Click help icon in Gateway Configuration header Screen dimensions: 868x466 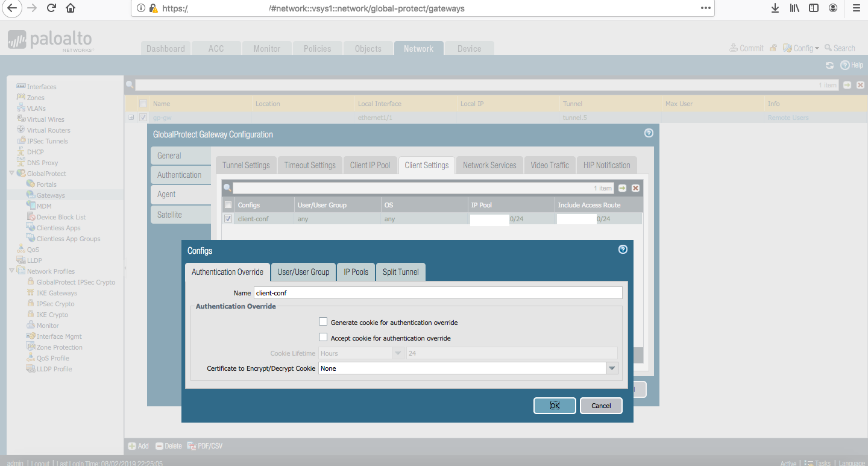coord(649,133)
